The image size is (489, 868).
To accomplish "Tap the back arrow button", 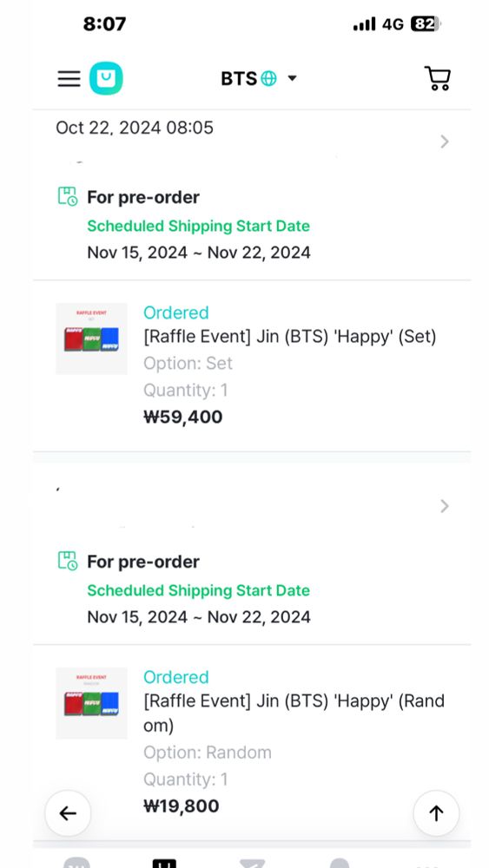I will (x=68, y=813).
